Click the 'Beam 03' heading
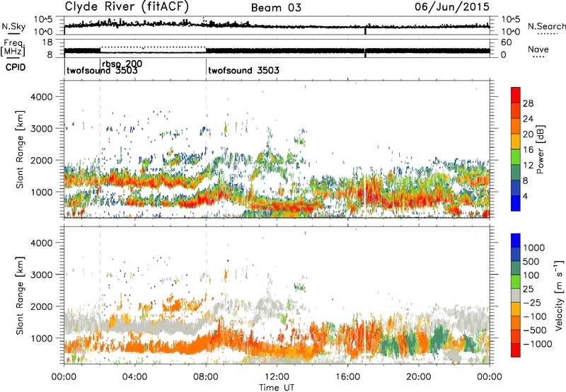The image size is (566, 392). (x=276, y=8)
